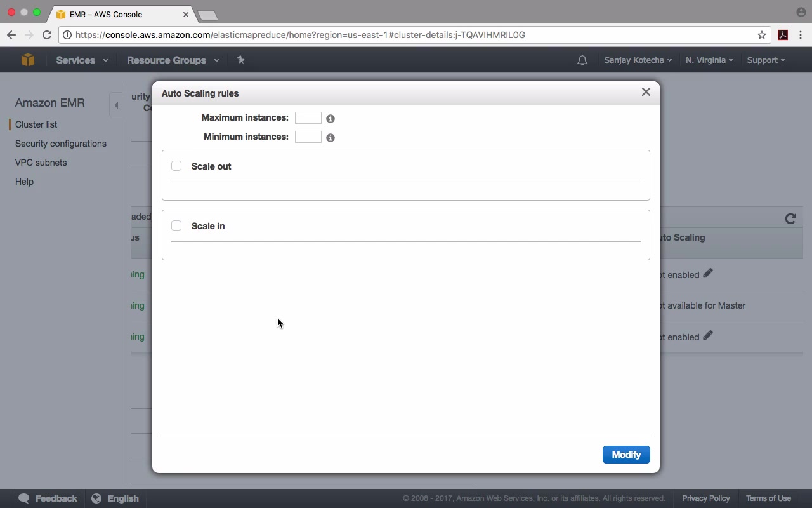The image size is (812, 508).
Task: Click the info icon beside Maximum instances
Action: tap(331, 119)
